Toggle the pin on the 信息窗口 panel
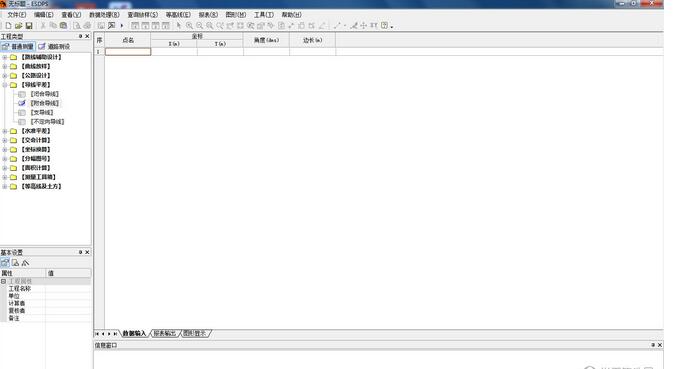This screenshot has height=369, width=675. tap(653, 345)
